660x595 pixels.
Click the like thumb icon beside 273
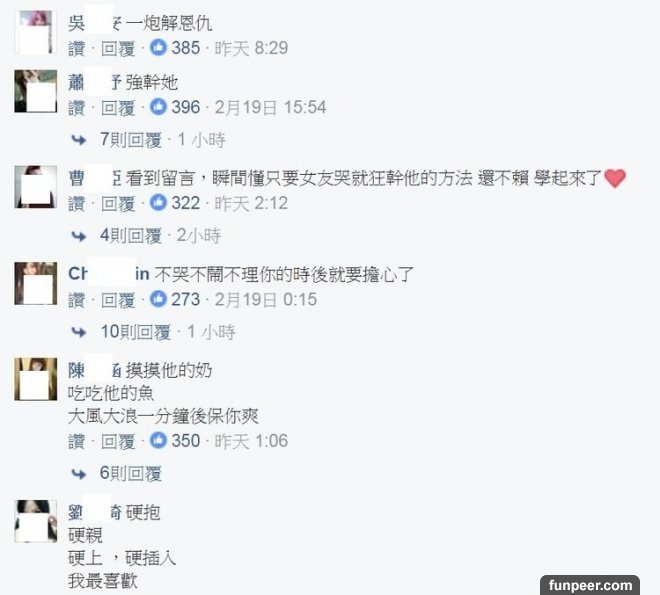point(158,299)
